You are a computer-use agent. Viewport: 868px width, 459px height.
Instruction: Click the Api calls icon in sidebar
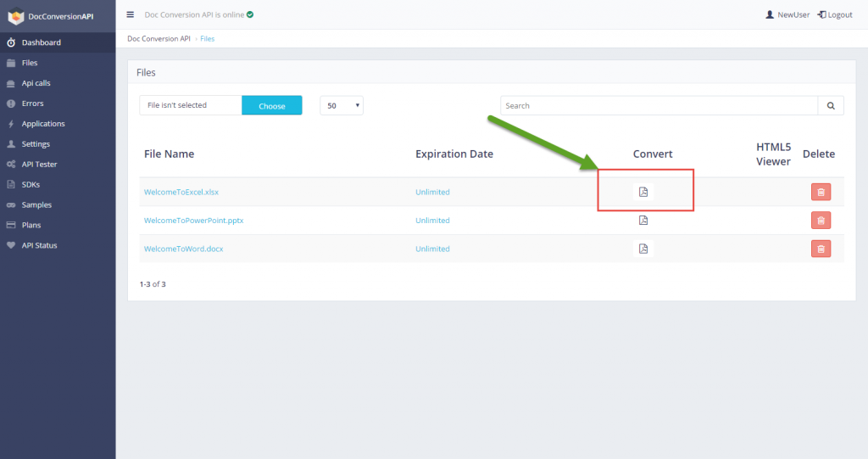pyautogui.click(x=11, y=83)
